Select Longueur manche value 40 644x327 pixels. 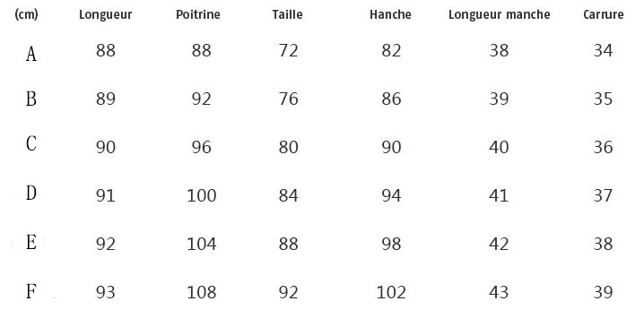499,147
